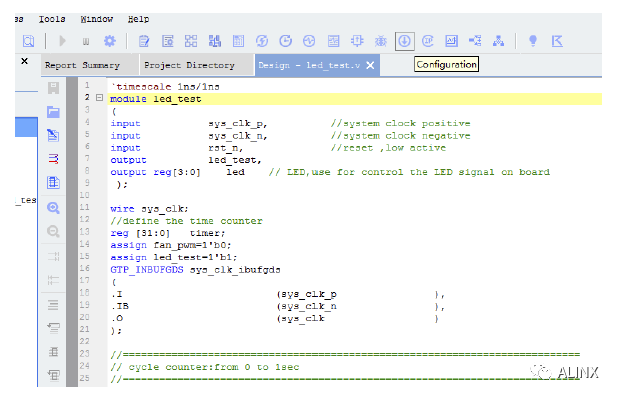
Task: Click the stop/pause flow icon
Action: (86, 41)
